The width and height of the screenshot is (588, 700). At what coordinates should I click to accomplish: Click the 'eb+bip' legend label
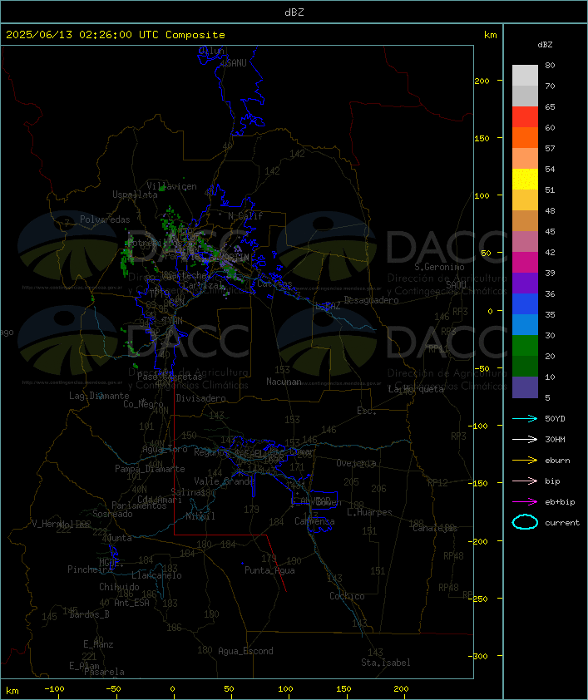point(560,502)
